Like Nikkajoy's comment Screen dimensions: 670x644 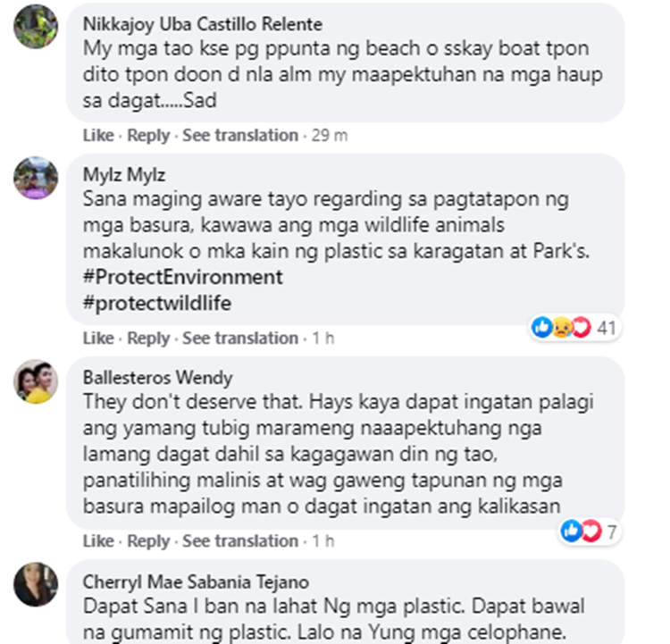coord(98,136)
